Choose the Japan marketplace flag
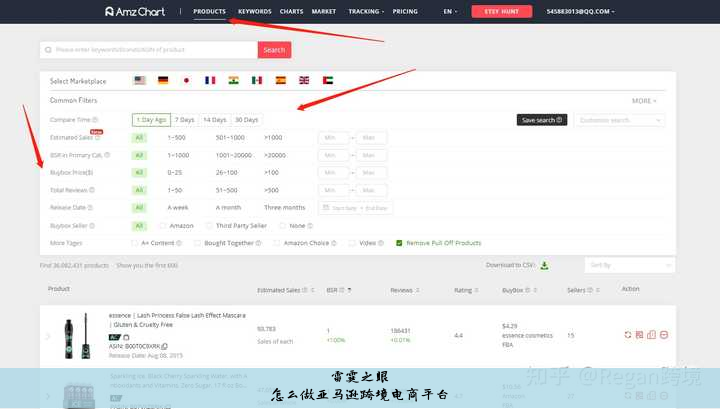 [x=186, y=80]
